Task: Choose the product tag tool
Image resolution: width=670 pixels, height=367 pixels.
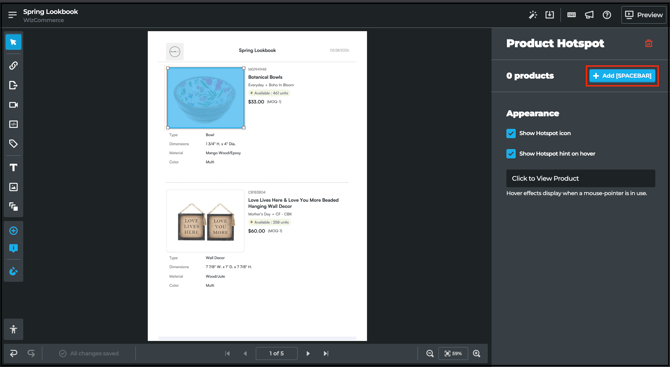Action: pyautogui.click(x=13, y=144)
